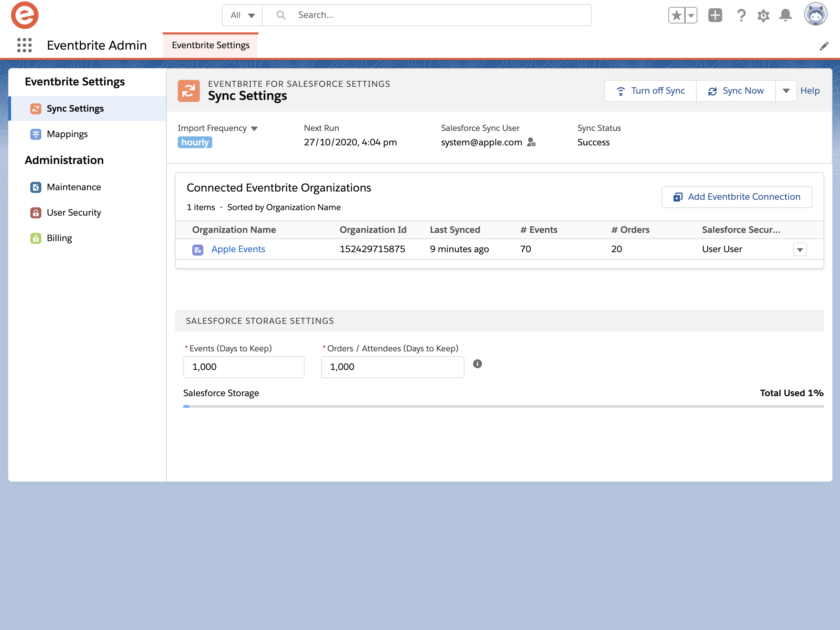The height and width of the screenshot is (630, 840).
Task: Click the sync user change icon
Action: click(x=531, y=142)
